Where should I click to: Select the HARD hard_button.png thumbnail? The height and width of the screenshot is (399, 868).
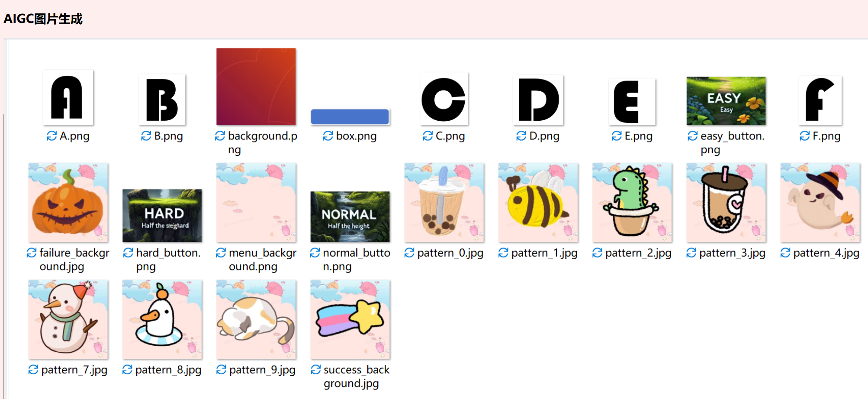(162, 216)
